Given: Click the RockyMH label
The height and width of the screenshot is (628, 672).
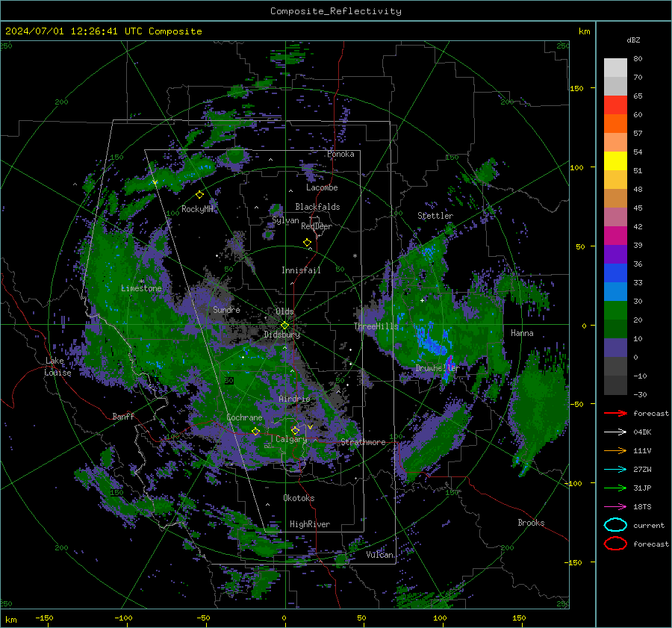Looking at the screenshot, I should click(197, 209).
